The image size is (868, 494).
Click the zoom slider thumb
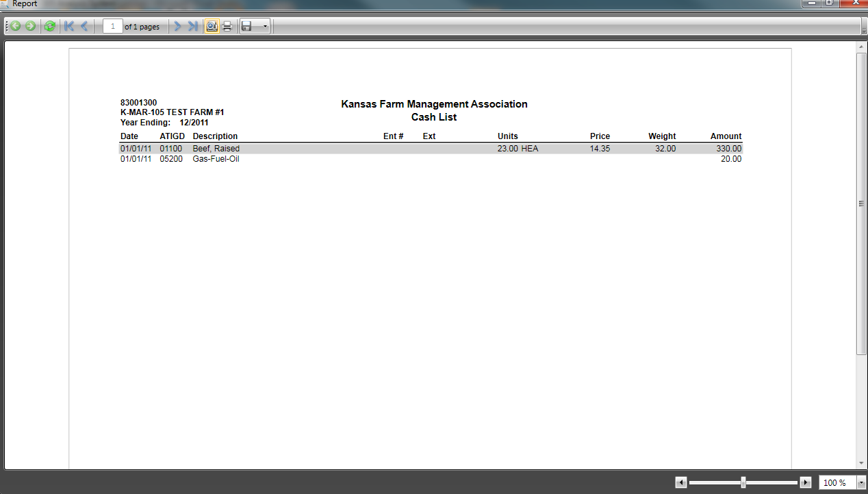[743, 482]
